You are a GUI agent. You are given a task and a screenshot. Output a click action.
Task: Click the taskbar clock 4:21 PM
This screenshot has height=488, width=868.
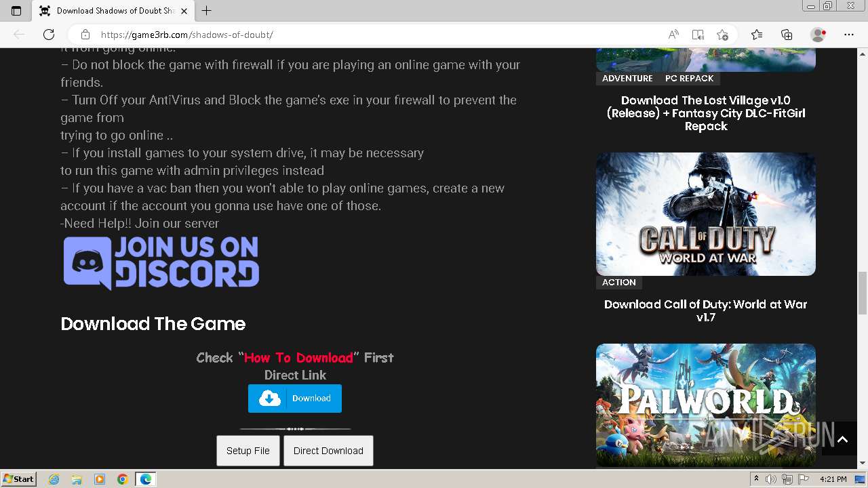(833, 479)
